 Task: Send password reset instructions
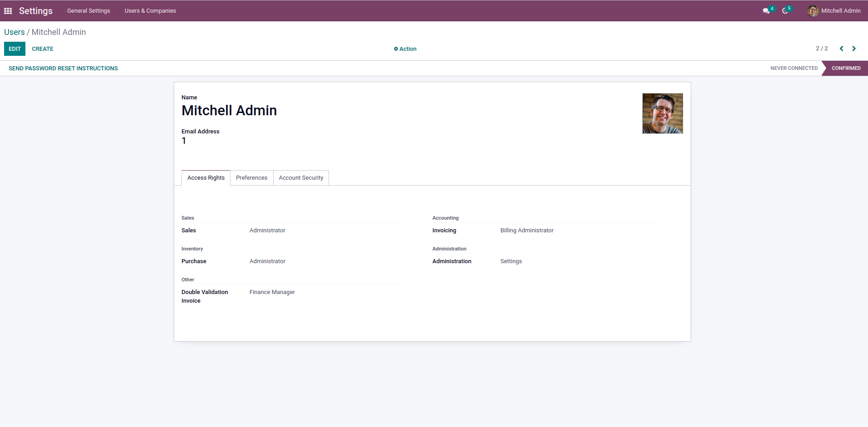(x=63, y=69)
